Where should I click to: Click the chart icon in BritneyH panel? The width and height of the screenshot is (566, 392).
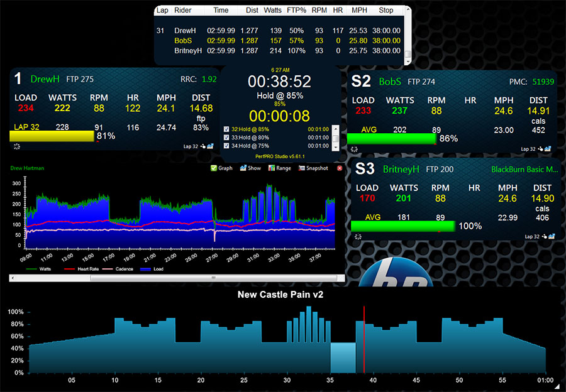(x=552, y=236)
